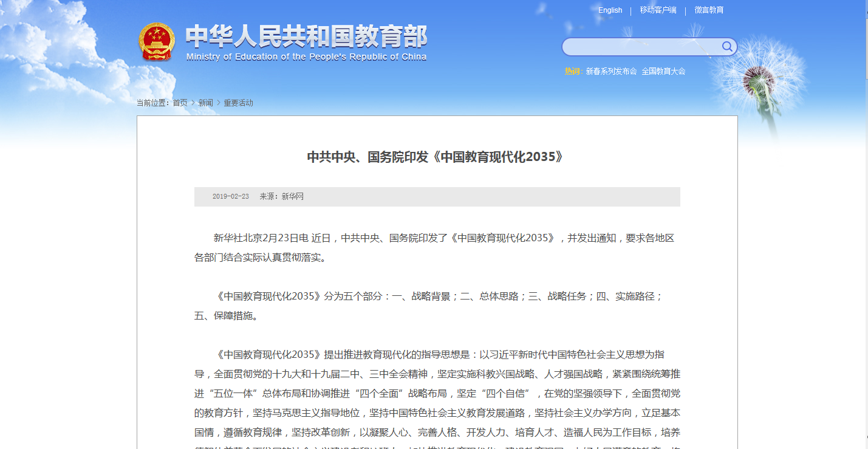Focus the search text box
This screenshot has height=449, width=868.
pos(641,47)
